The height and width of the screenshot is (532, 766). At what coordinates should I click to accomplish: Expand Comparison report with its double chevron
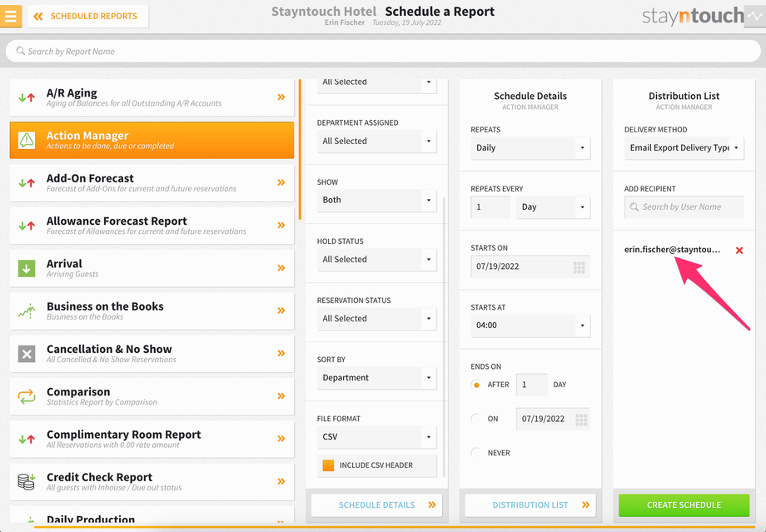[x=281, y=395]
